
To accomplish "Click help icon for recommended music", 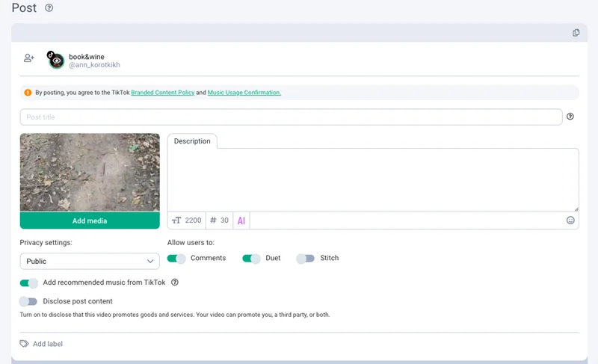I will click(175, 283).
